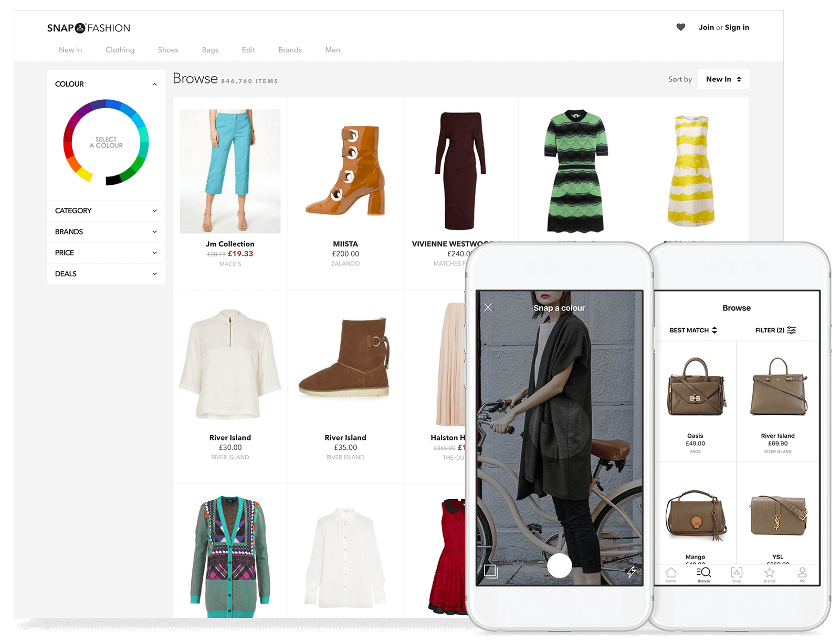Screen dimensions: 840x641
Task: Open the cream zip blouse image
Action: point(230,364)
